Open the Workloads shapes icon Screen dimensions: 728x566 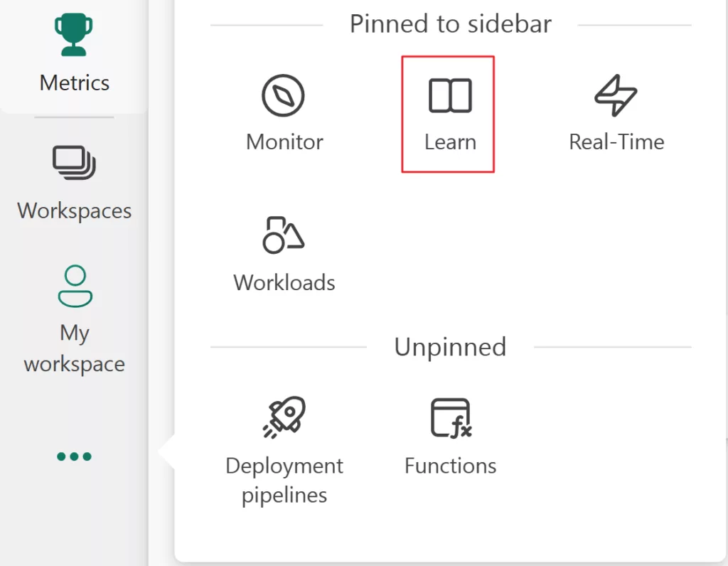tap(283, 235)
